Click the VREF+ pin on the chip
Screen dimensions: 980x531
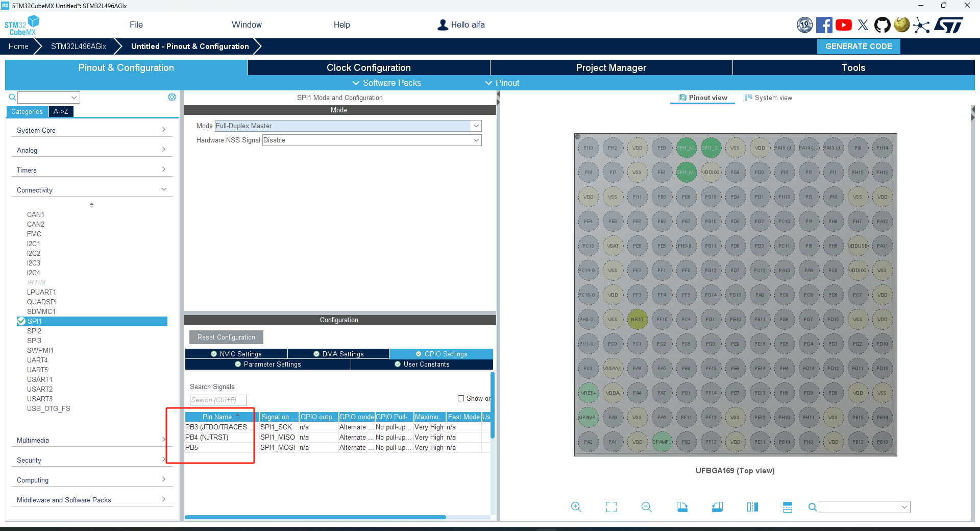[x=588, y=393]
